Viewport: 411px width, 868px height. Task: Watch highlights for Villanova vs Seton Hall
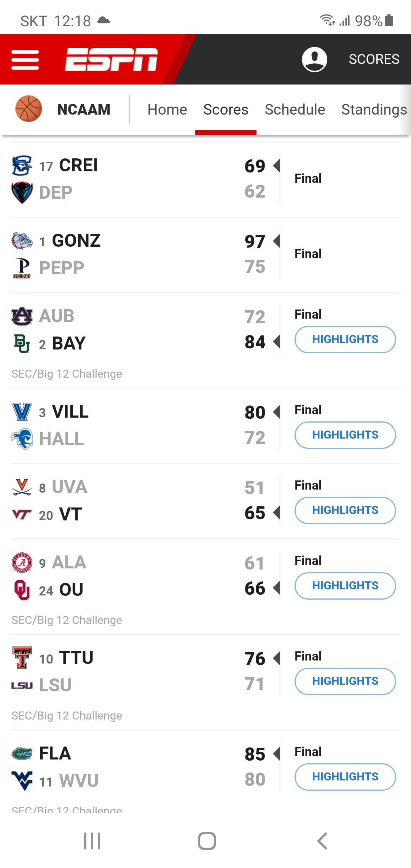[345, 435]
